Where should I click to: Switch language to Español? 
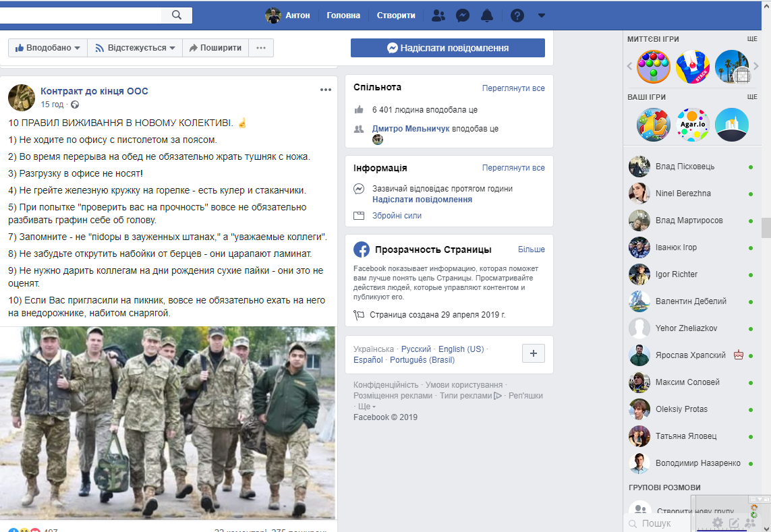pyautogui.click(x=368, y=359)
